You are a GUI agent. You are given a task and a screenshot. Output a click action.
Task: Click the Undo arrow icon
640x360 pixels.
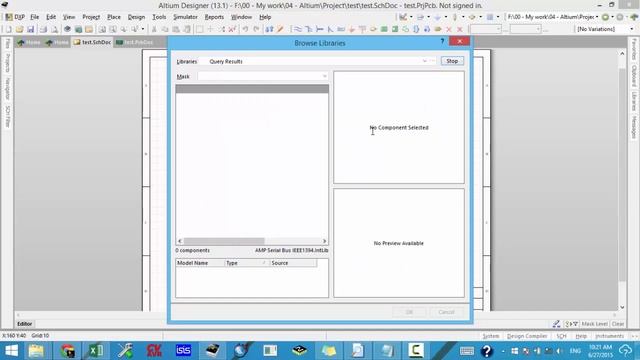[245, 29]
